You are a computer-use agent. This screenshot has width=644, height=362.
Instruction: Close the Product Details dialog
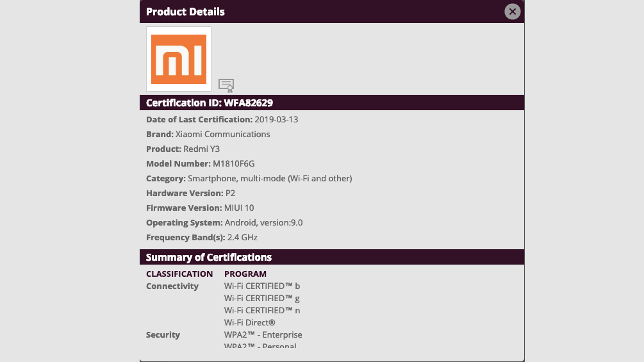coord(512,12)
